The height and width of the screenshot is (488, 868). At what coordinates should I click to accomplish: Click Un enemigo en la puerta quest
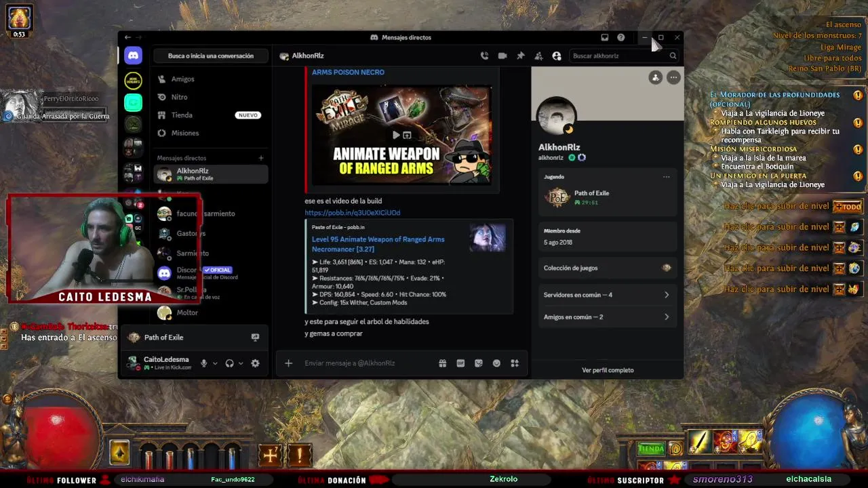[758, 176]
